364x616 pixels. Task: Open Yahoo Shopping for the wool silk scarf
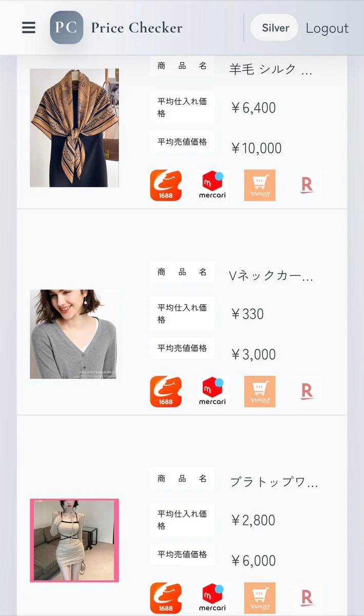point(259,185)
